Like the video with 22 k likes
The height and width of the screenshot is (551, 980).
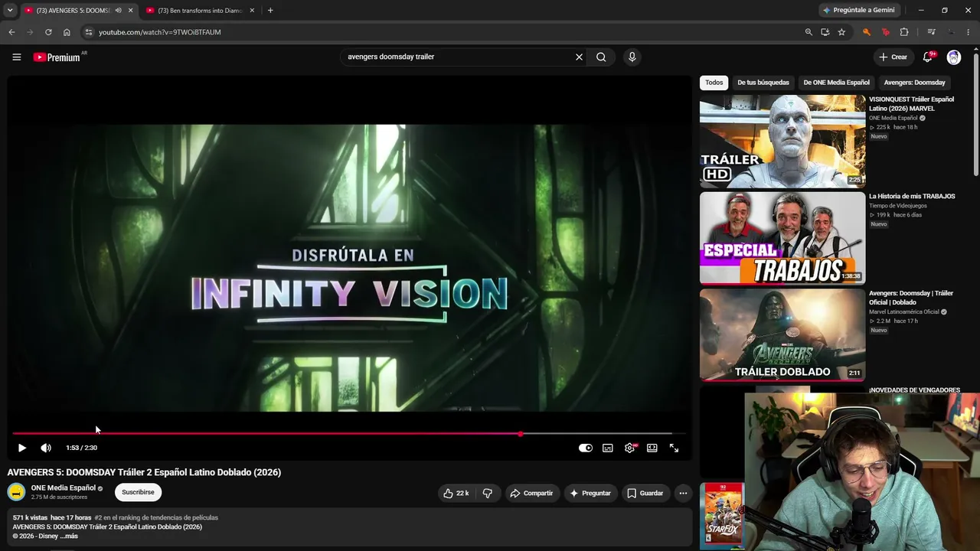coord(456,493)
